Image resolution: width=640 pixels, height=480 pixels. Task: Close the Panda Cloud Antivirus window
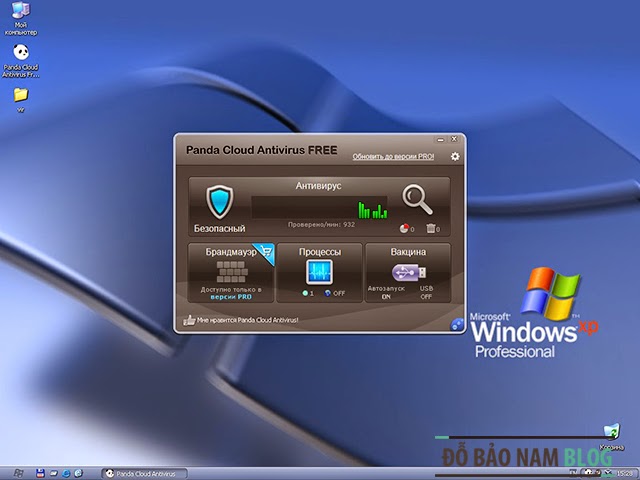click(454, 140)
